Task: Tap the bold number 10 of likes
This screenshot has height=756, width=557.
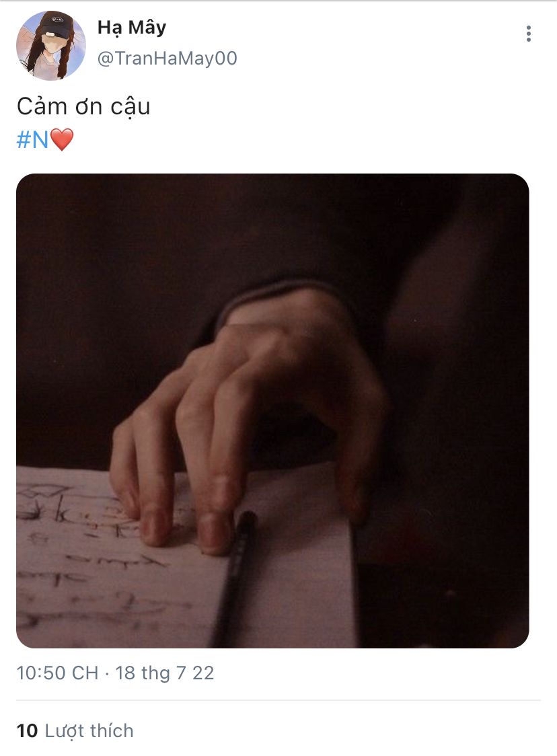Action: click(27, 731)
